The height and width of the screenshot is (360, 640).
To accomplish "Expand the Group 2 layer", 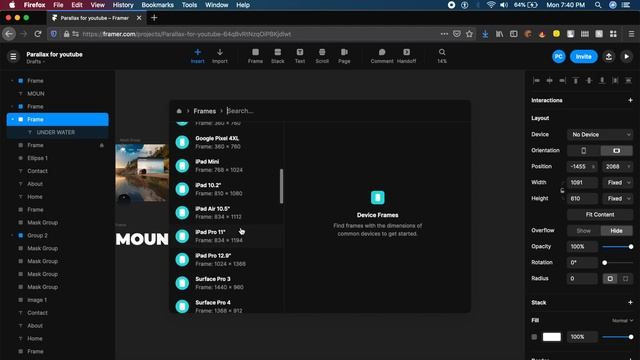I will [x=12, y=236].
